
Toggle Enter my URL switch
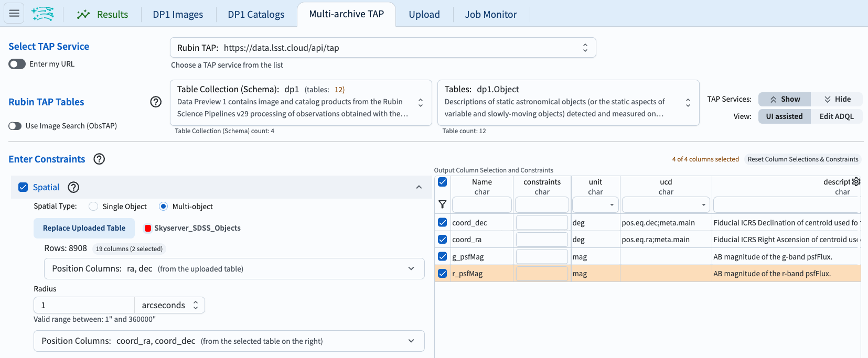point(17,64)
